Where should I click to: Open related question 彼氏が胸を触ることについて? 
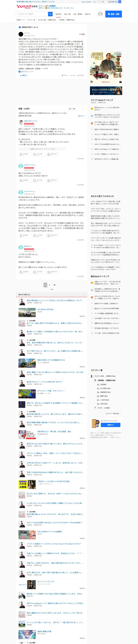click(x=55, y=301)
